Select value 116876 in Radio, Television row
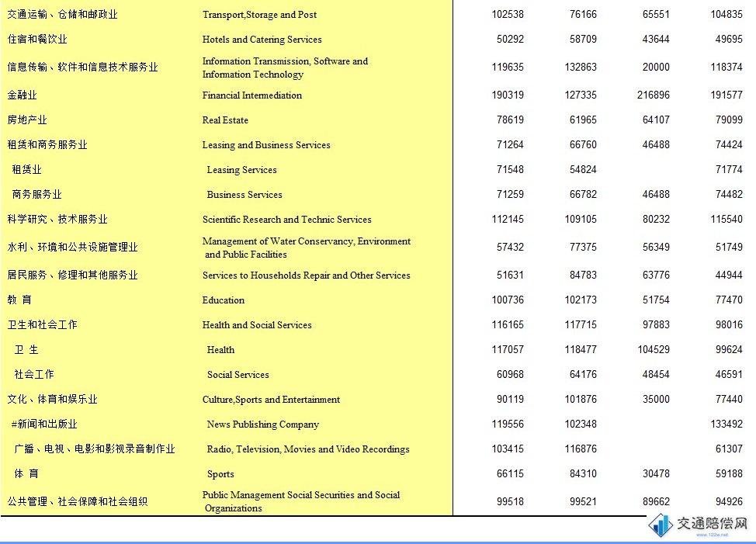Image resolution: width=756 pixels, height=544 pixels. pos(581,449)
